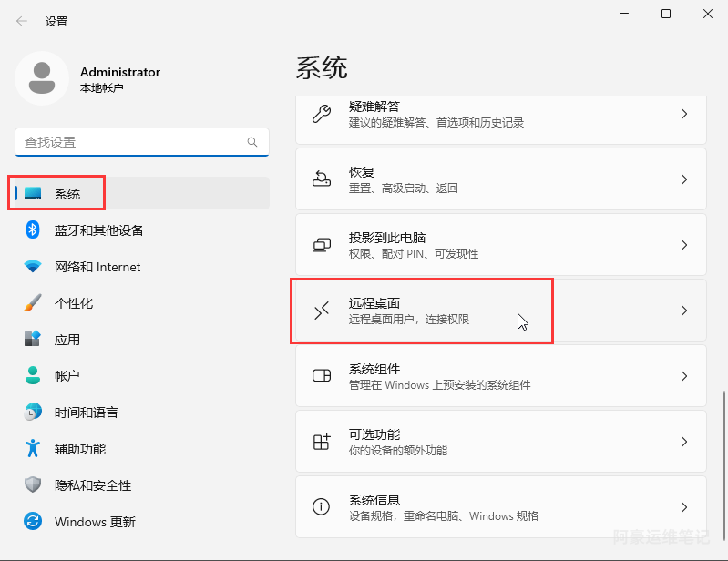Open 辅助功能 settings page
The height and width of the screenshot is (561, 728).
(142, 448)
